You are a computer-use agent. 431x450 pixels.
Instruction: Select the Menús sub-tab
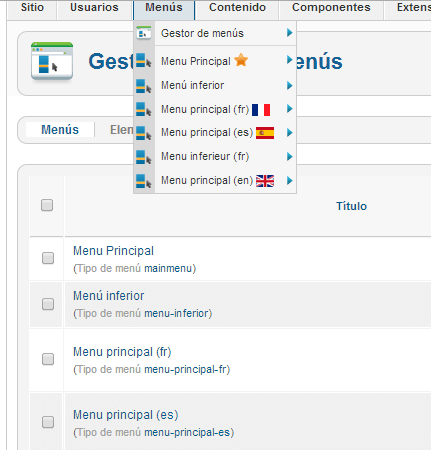coord(60,130)
